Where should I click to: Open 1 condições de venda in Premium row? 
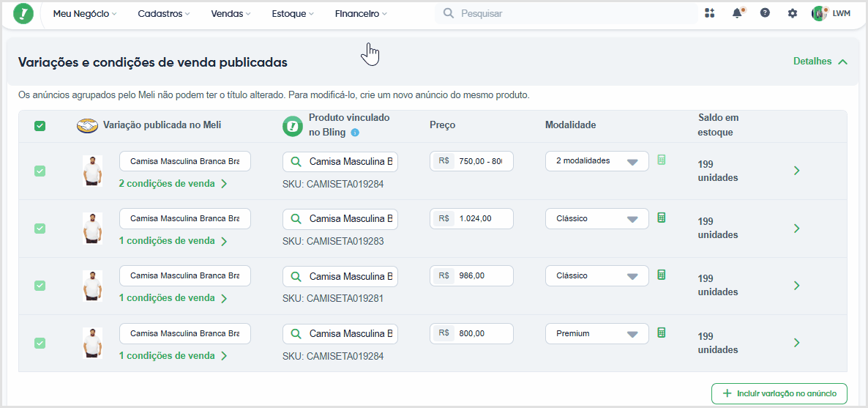pos(173,356)
